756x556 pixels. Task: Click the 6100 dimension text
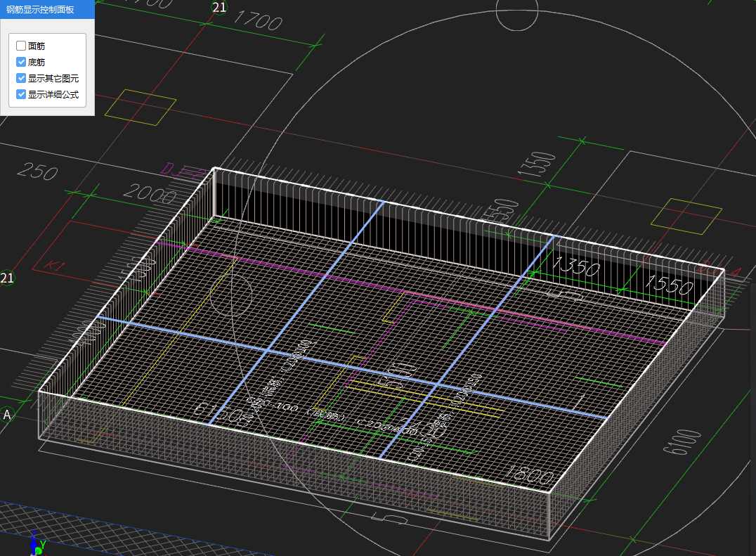(x=683, y=441)
